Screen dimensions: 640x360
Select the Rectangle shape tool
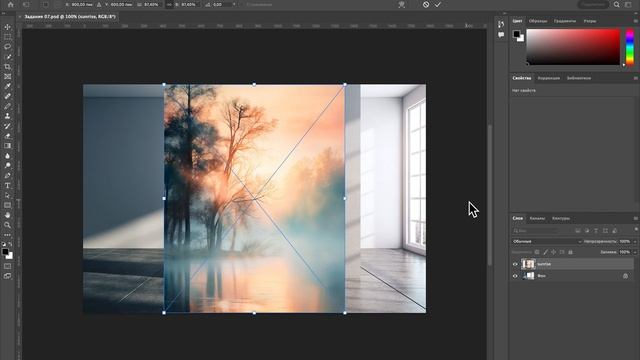(x=7, y=205)
